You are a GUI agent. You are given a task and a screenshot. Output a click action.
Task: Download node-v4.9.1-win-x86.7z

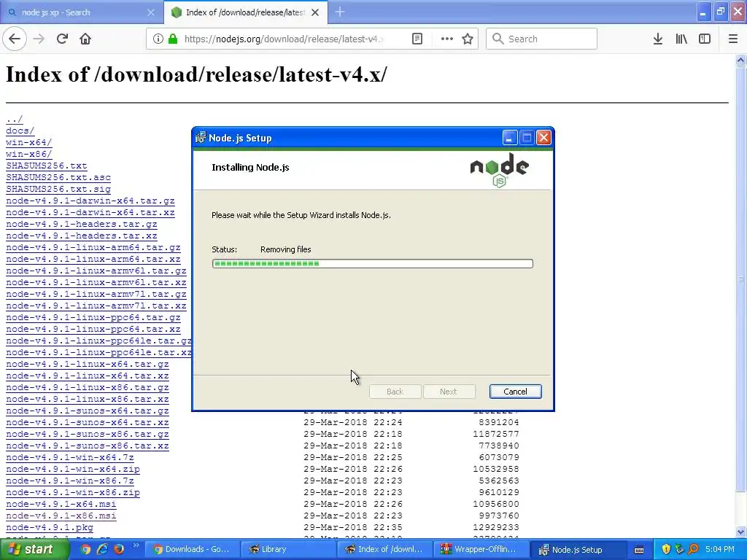69,481
